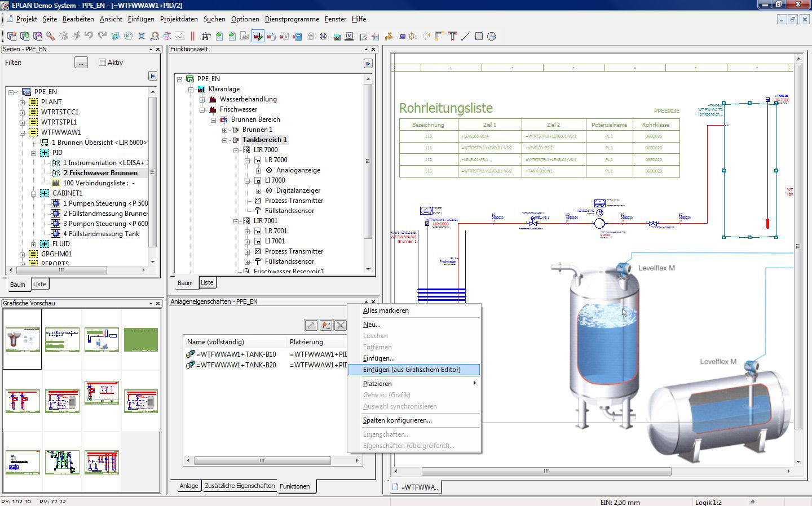Select the rectangle drawing tool
This screenshot has width=812, height=506.
479,36
